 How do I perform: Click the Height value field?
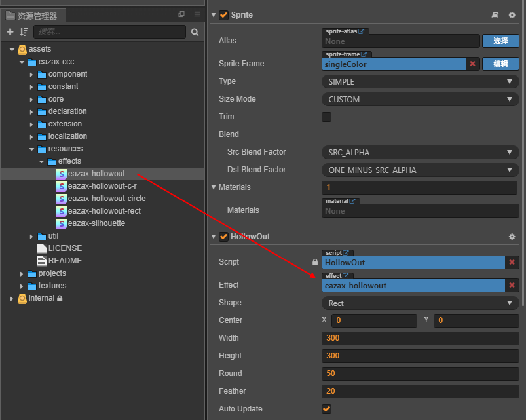click(421, 356)
